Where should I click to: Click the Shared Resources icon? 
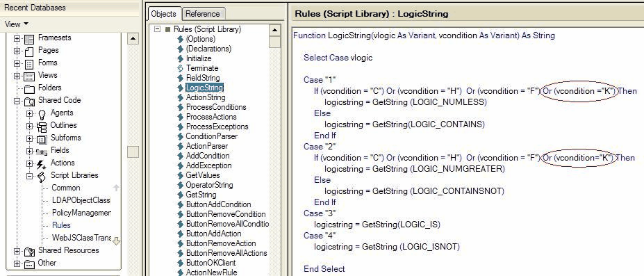click(x=29, y=252)
